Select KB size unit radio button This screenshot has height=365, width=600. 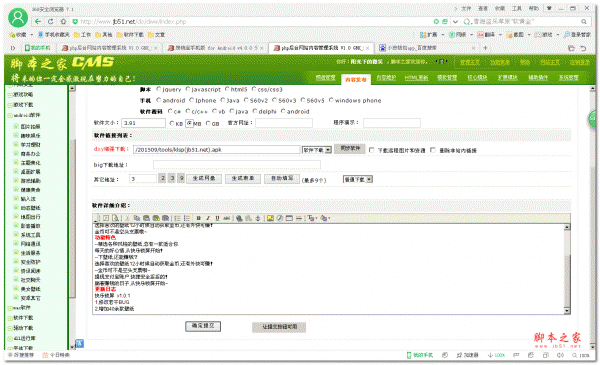[172, 123]
